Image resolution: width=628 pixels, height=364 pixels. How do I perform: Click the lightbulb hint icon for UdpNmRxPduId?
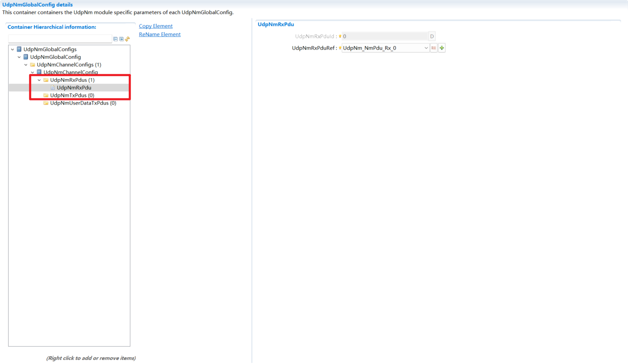[340, 36]
